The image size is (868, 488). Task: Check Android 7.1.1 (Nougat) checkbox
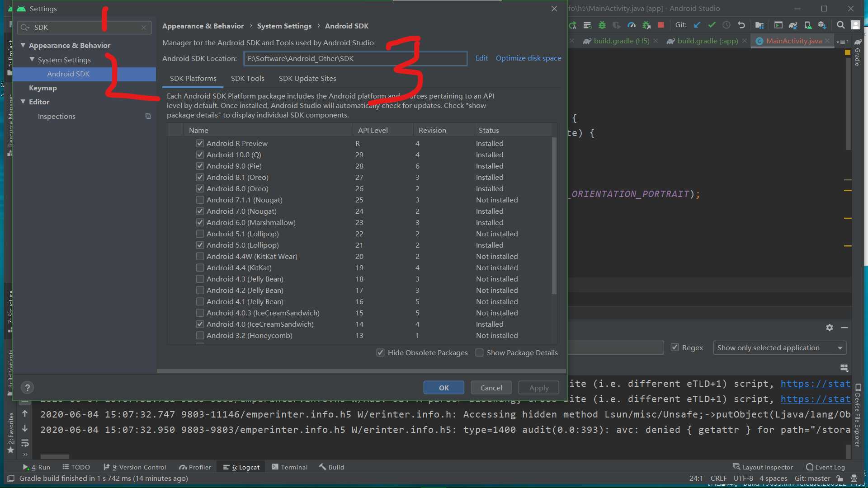200,200
